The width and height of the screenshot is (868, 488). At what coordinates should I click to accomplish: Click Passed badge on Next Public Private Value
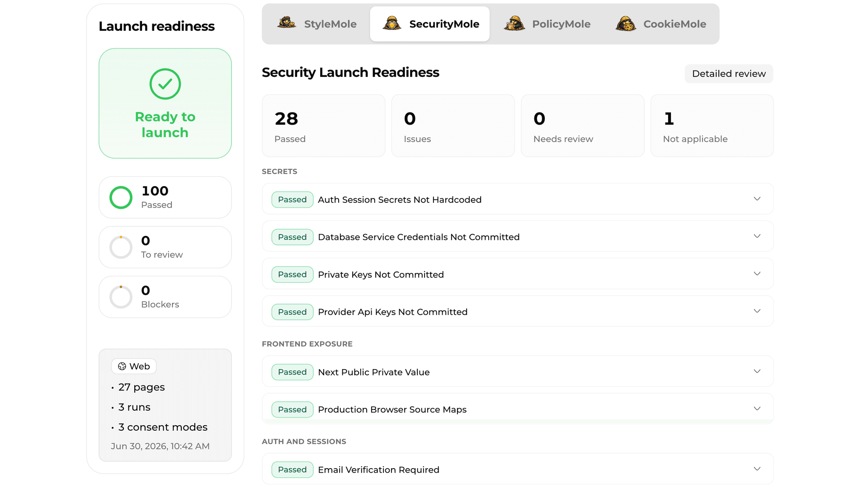292,372
